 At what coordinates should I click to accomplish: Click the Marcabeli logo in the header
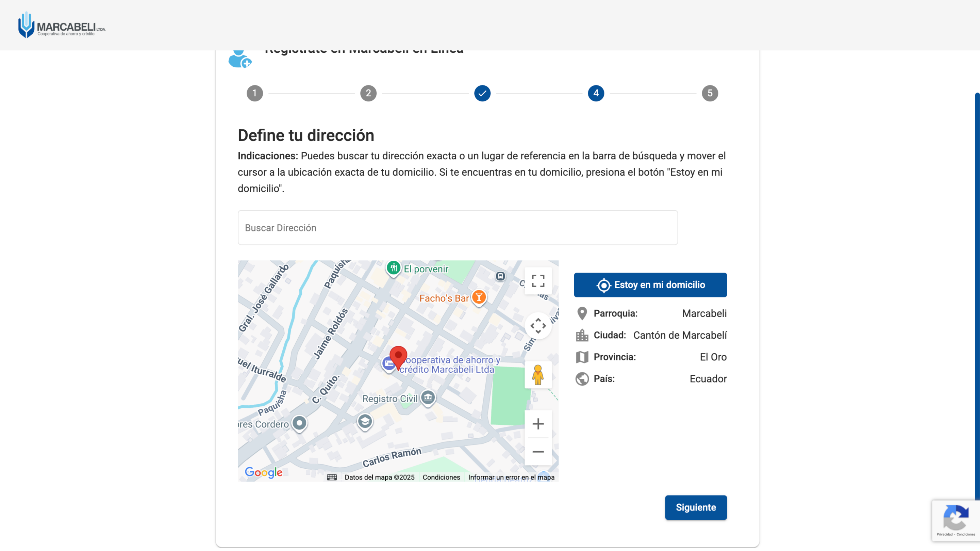[62, 25]
